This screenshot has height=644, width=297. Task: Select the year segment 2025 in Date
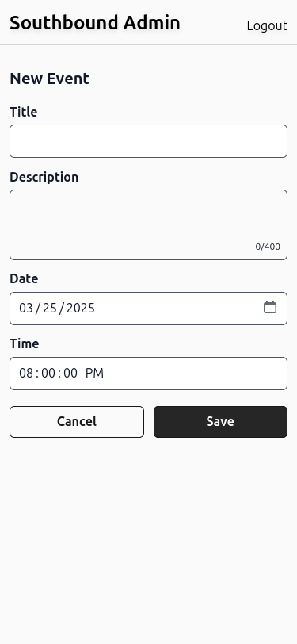[81, 308]
